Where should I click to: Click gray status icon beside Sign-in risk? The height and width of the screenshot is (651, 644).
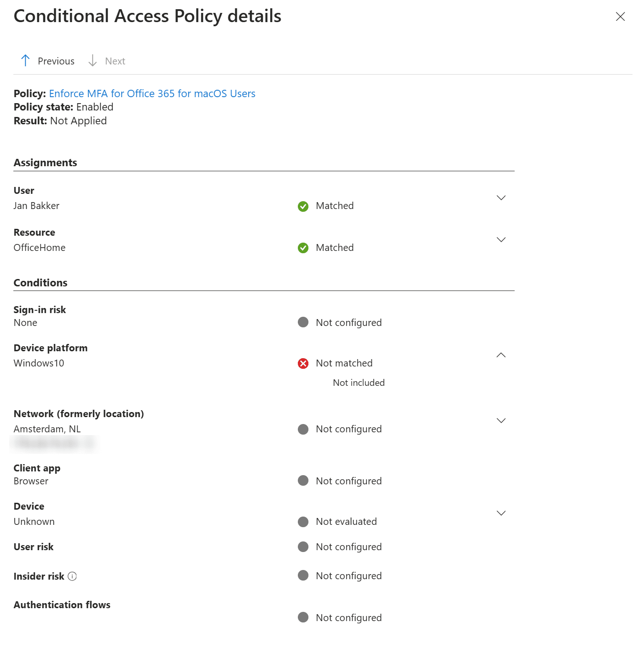(x=303, y=322)
